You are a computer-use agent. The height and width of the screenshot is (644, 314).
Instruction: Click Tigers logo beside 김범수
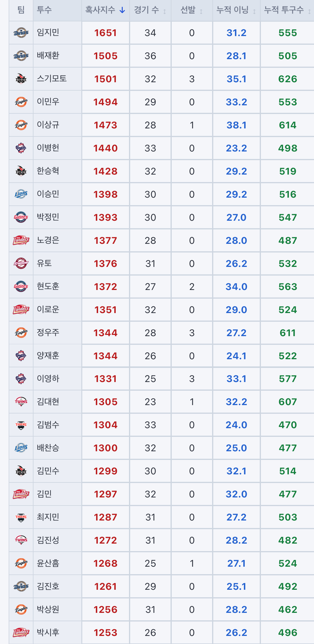click(21, 425)
